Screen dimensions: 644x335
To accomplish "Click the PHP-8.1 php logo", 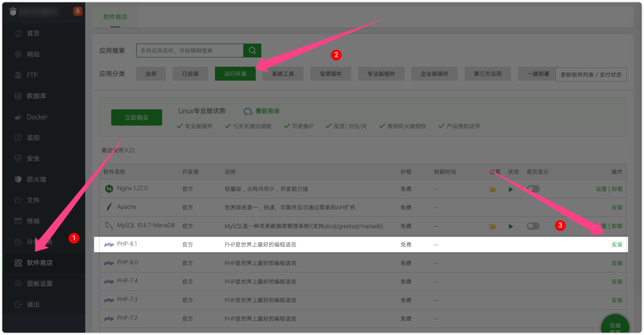I will pyautogui.click(x=109, y=245).
